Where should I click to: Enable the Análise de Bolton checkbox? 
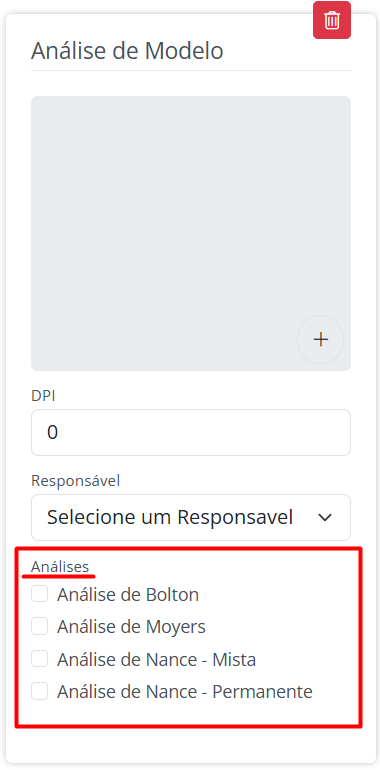pos(39,594)
